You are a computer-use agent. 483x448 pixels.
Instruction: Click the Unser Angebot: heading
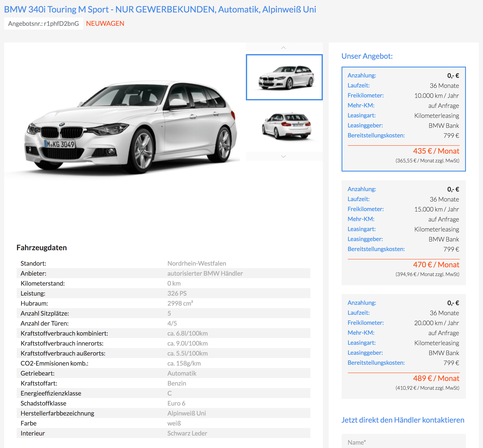coord(367,56)
